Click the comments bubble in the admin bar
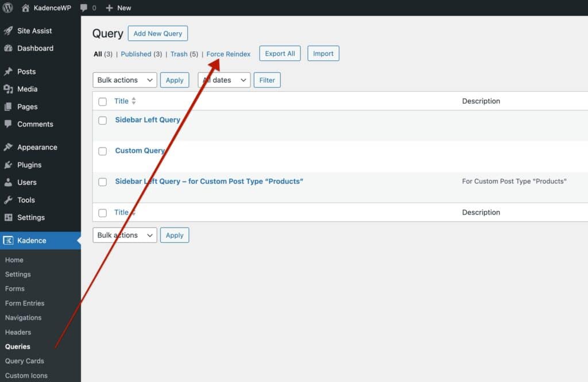 pos(84,7)
